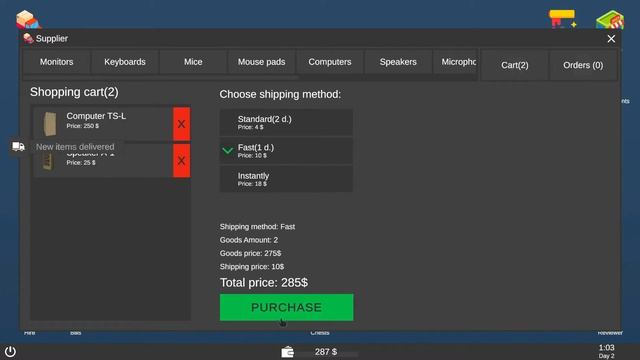
Task: Click the 'Goods Amount: 2' line
Action: [x=249, y=240]
